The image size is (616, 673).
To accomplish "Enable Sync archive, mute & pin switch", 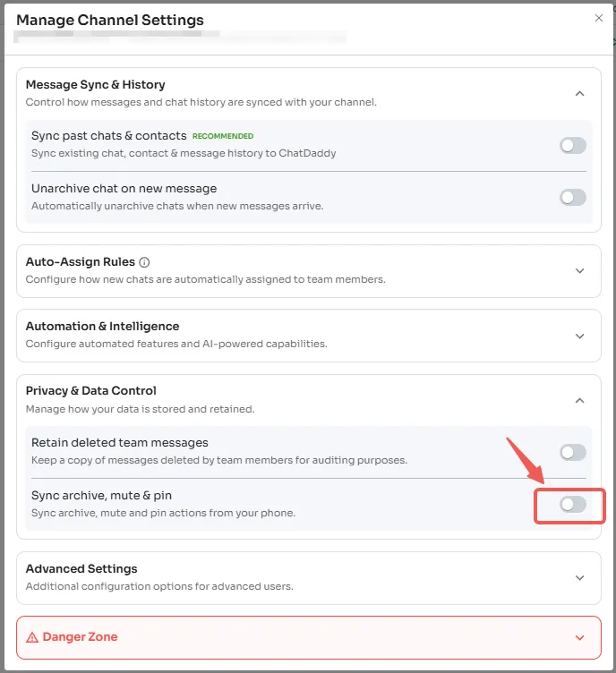I will pyautogui.click(x=573, y=505).
